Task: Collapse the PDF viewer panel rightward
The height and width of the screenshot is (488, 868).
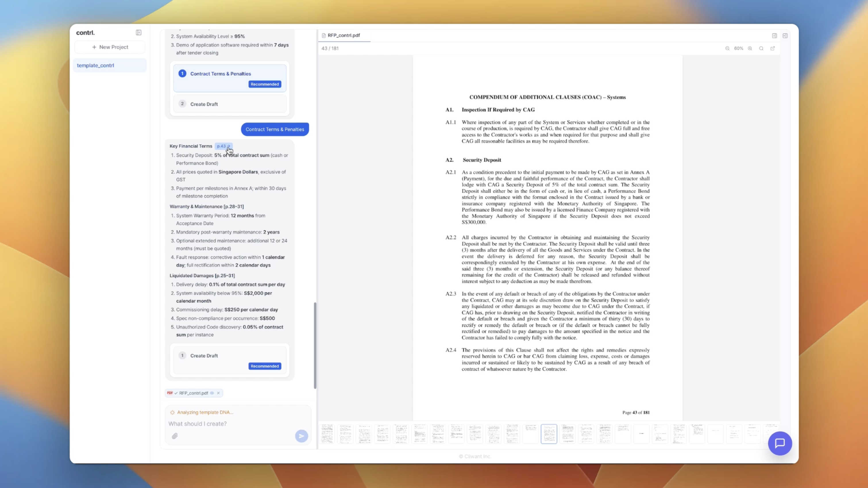Action: click(x=774, y=36)
